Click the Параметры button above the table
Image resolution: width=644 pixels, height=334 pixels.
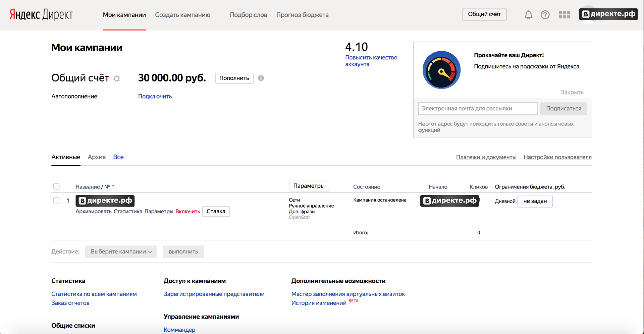tap(309, 186)
